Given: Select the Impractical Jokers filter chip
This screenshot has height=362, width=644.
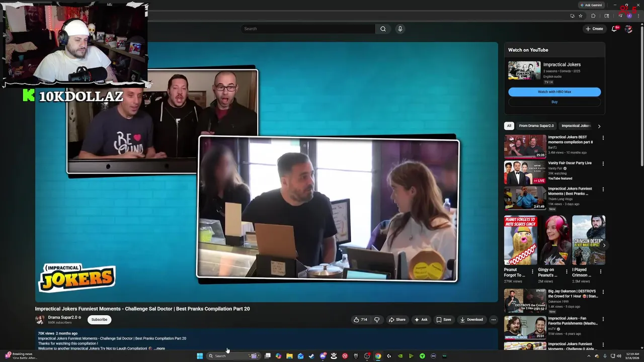Looking at the screenshot, I should click(576, 126).
